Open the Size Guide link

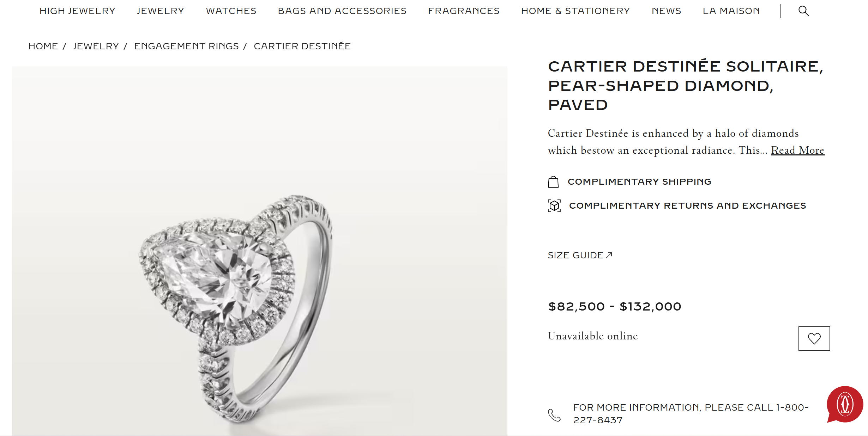(x=580, y=255)
